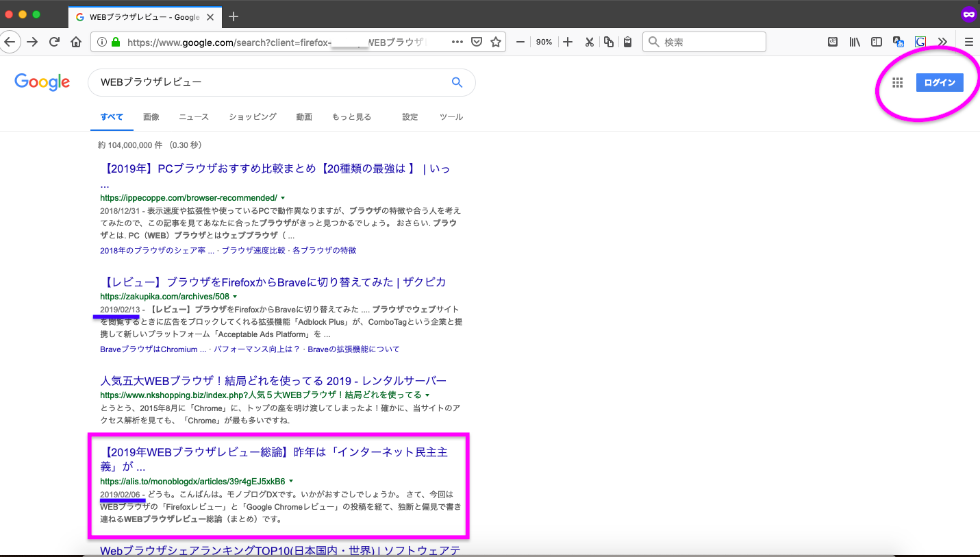Open dropdown arrow beside the alis.to URL
This screenshot has height=557, width=980.
[291, 482]
